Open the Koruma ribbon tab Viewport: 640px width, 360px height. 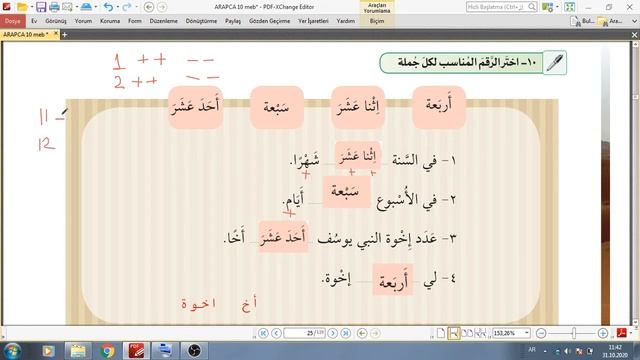(x=110, y=21)
